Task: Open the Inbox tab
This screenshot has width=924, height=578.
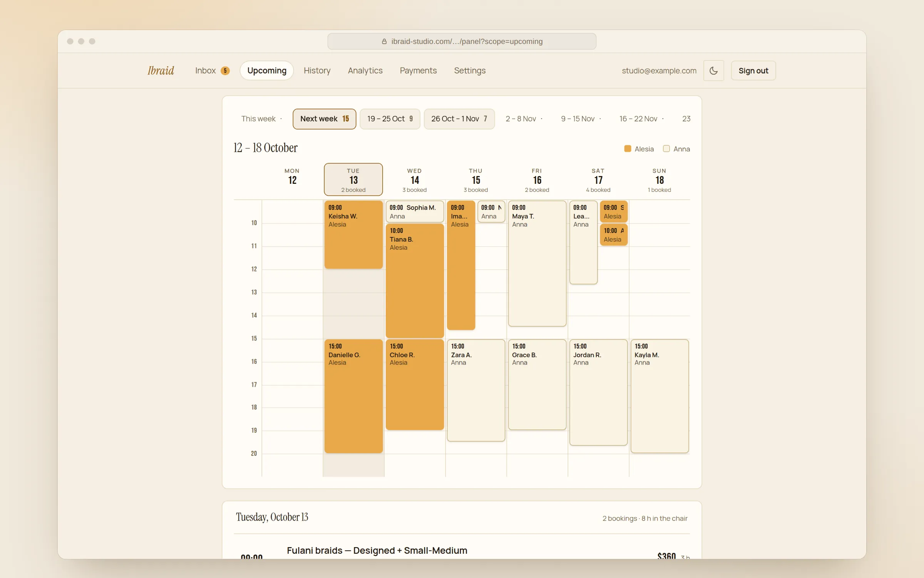Action: 212,71
